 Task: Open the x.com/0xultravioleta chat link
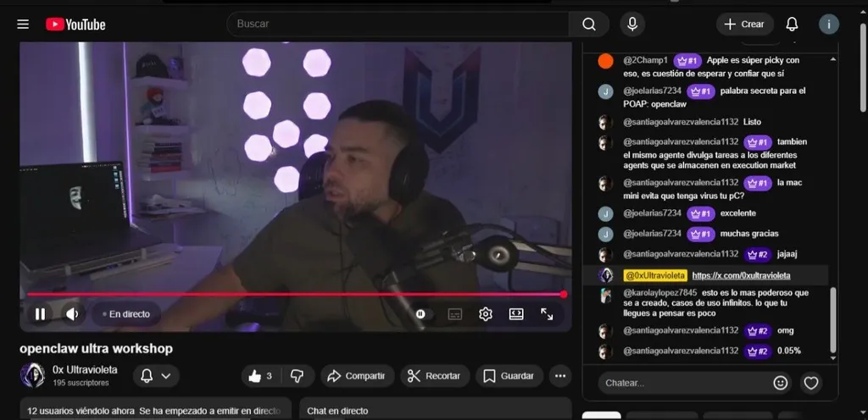[741, 275]
